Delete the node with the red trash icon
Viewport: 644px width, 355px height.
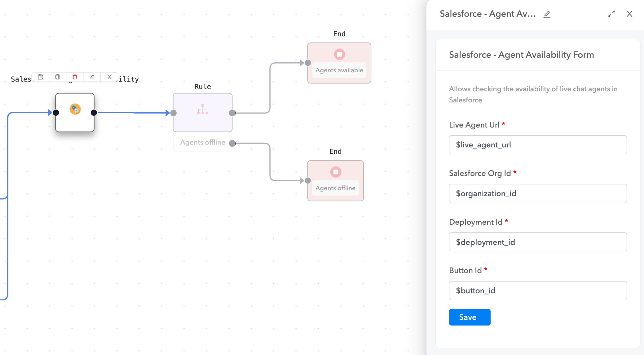[x=75, y=77]
